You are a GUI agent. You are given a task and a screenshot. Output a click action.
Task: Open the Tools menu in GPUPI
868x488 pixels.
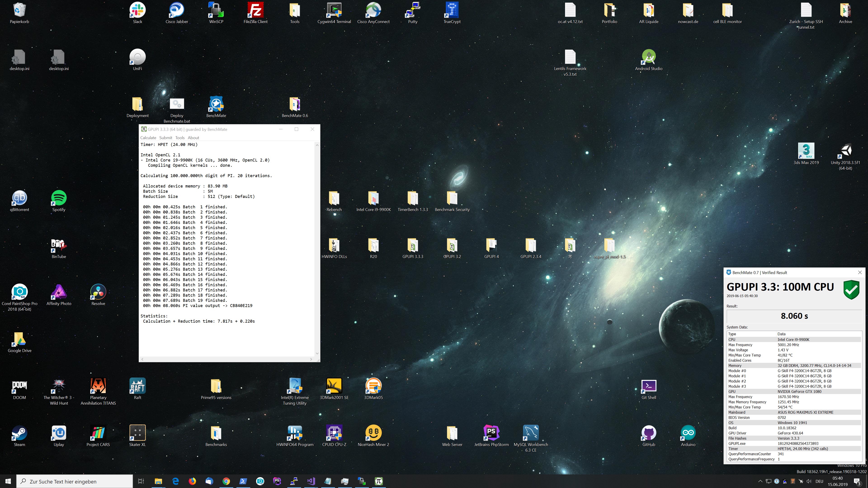coord(180,138)
